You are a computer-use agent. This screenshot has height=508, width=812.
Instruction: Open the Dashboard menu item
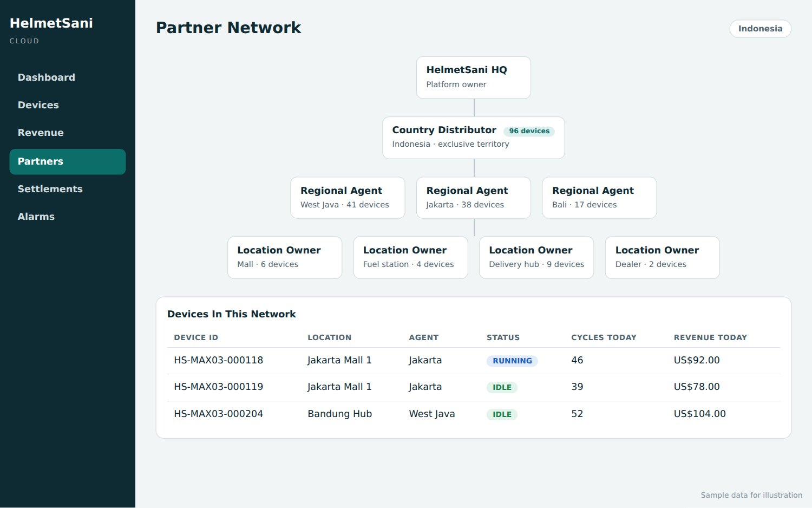(x=68, y=77)
